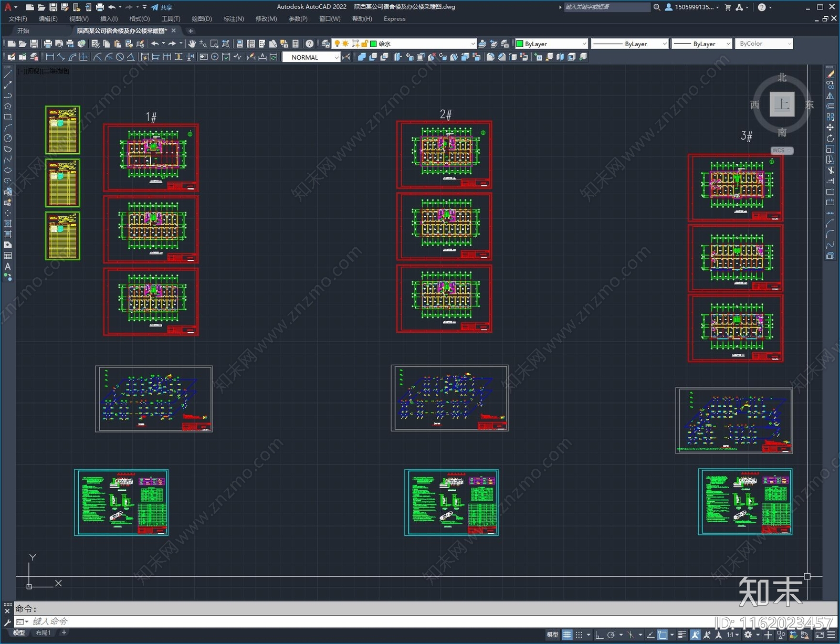Toggle object snap in the status bar
This screenshot has width=840, height=644.
[x=663, y=635]
